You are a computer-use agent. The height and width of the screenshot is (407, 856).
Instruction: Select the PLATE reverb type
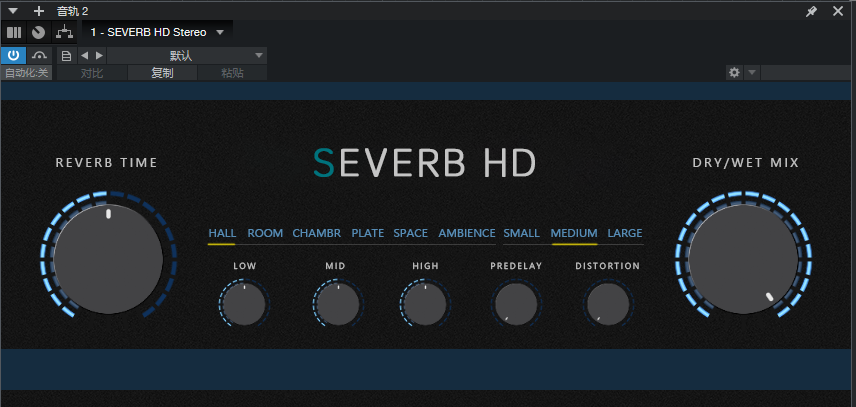tap(367, 234)
